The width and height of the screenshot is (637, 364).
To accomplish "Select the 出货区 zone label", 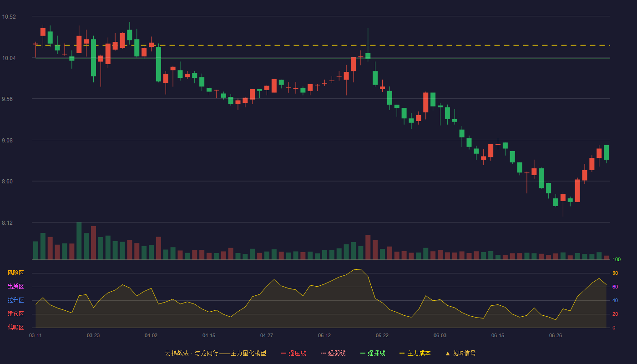I will coord(15,287).
